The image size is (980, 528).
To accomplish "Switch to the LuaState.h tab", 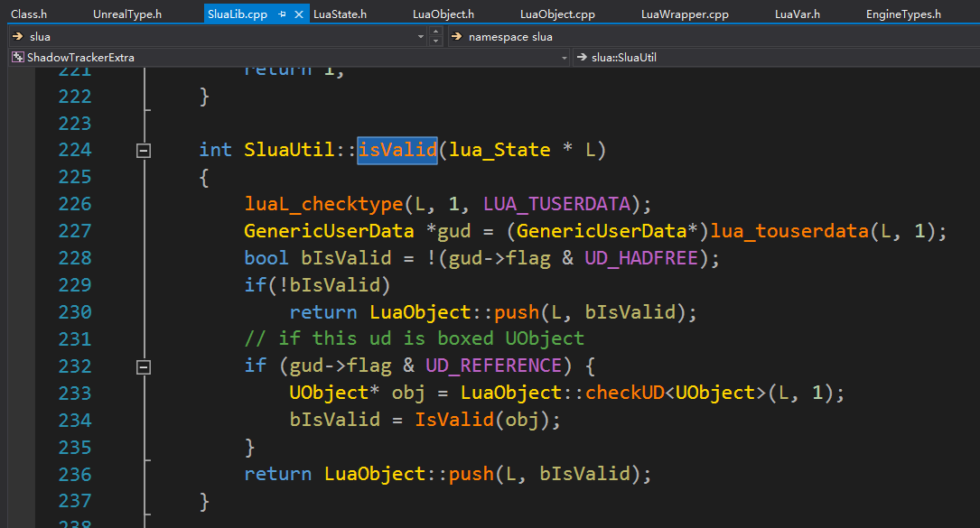I will [340, 14].
